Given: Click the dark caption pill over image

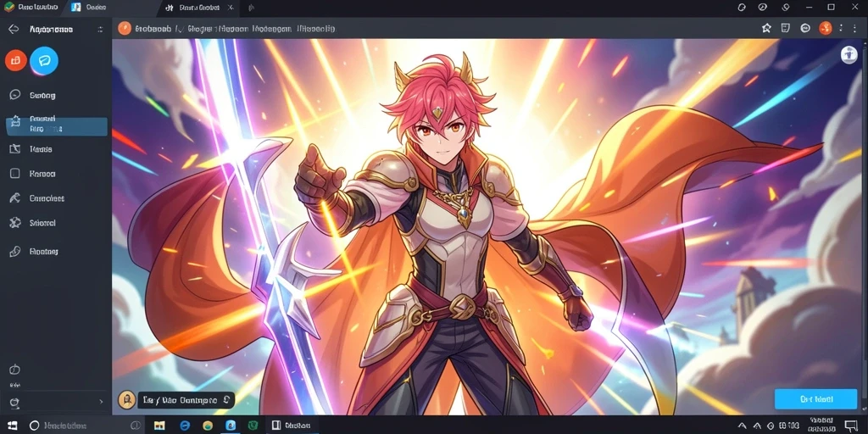Looking at the screenshot, I should point(186,400).
